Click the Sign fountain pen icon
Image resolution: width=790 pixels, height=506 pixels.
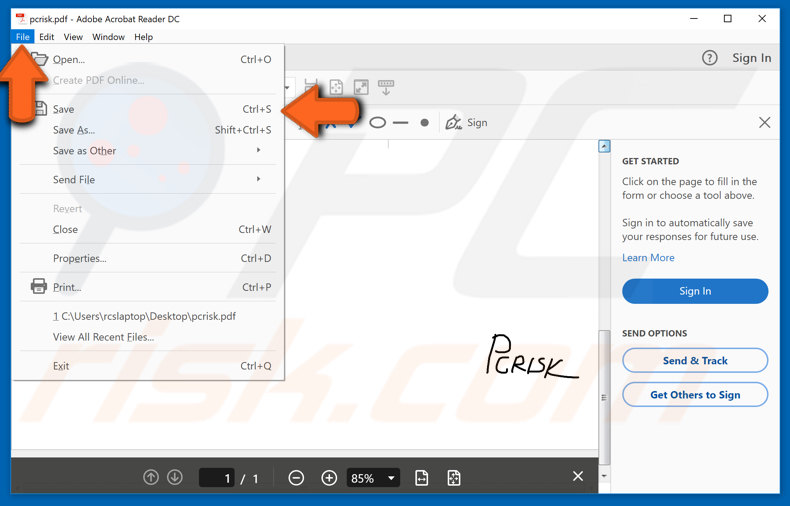(x=453, y=122)
